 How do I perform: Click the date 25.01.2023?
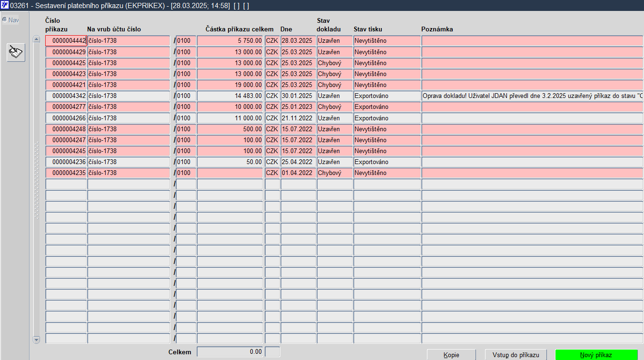coord(298,107)
